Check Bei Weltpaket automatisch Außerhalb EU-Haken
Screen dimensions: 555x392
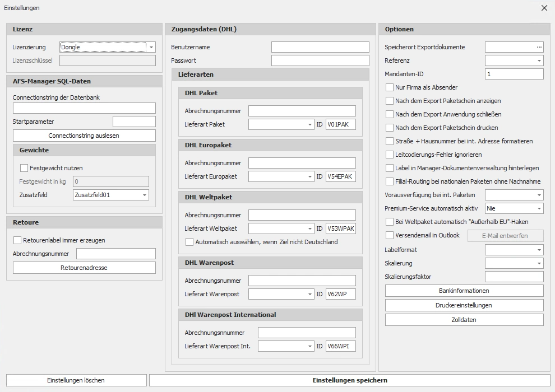pyautogui.click(x=390, y=222)
